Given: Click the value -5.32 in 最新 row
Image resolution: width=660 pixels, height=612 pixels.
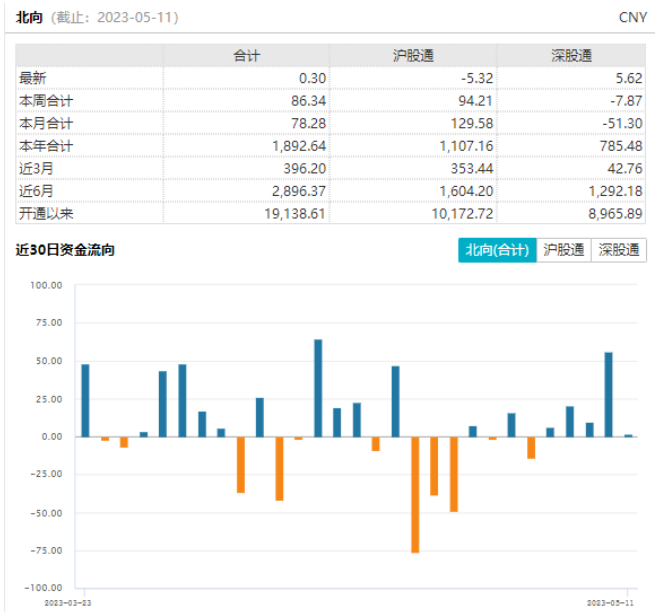Looking at the screenshot, I should (476, 78).
